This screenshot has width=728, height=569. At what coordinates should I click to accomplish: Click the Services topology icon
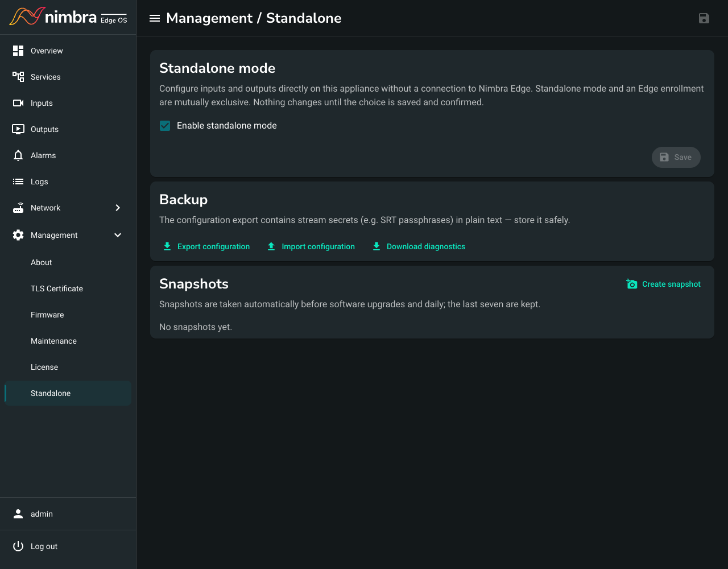[18, 77]
